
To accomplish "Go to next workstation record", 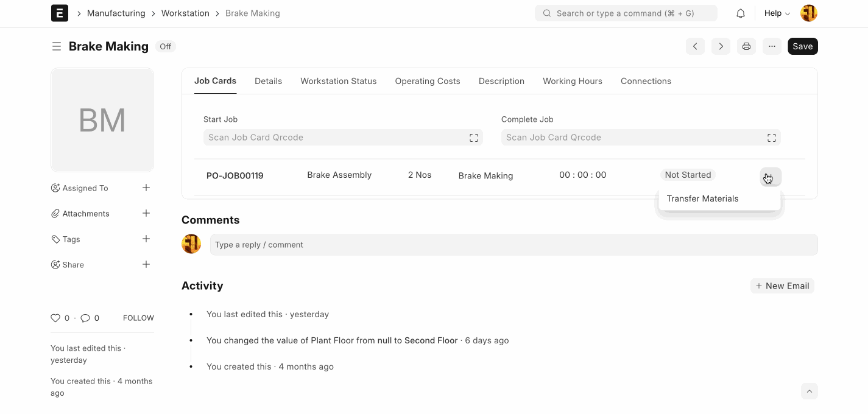I will [x=721, y=46].
